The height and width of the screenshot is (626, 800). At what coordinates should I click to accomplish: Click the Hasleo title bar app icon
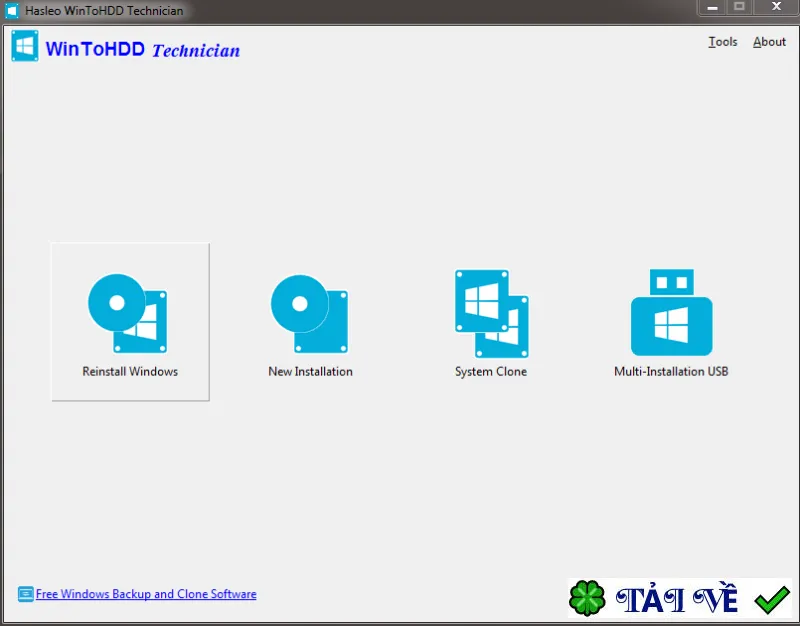click(x=12, y=10)
